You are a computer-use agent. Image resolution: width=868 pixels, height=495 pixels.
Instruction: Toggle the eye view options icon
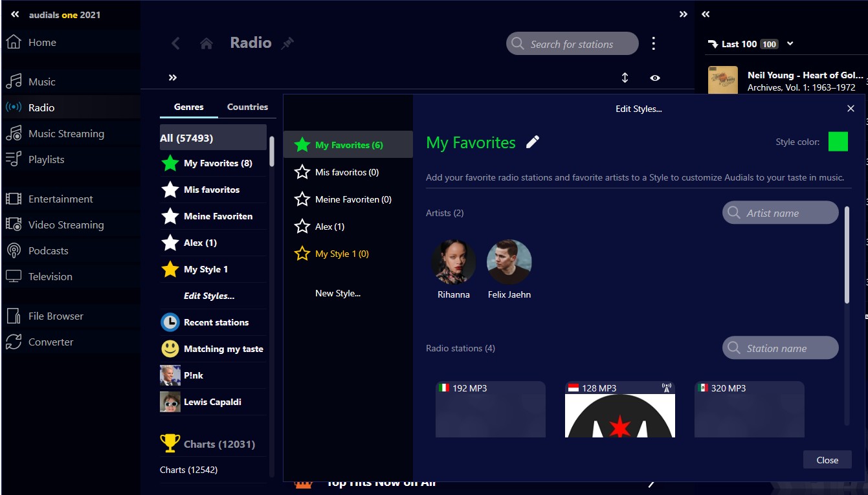[x=655, y=78]
